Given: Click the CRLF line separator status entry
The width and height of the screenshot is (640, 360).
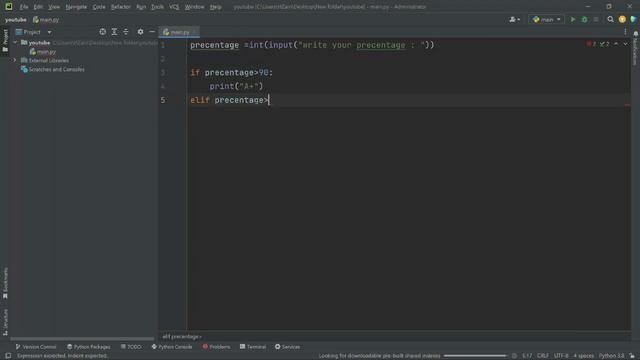Looking at the screenshot, I should 543,356.
